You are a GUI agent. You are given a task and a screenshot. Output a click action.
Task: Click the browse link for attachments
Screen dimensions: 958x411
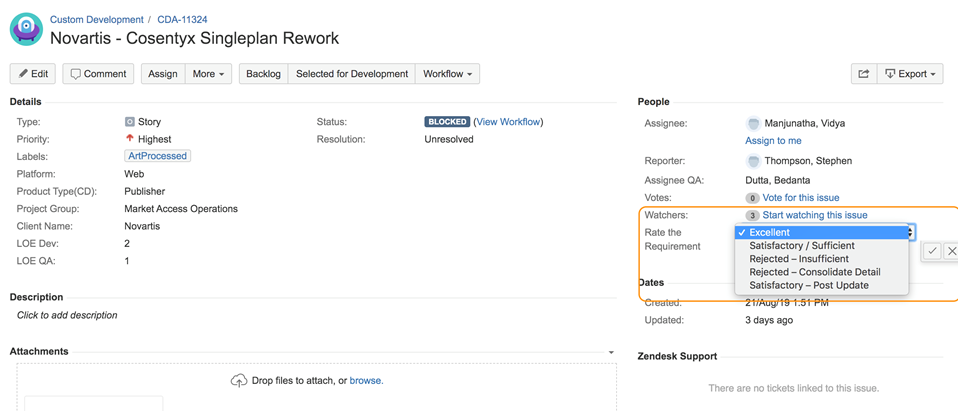[367, 380]
